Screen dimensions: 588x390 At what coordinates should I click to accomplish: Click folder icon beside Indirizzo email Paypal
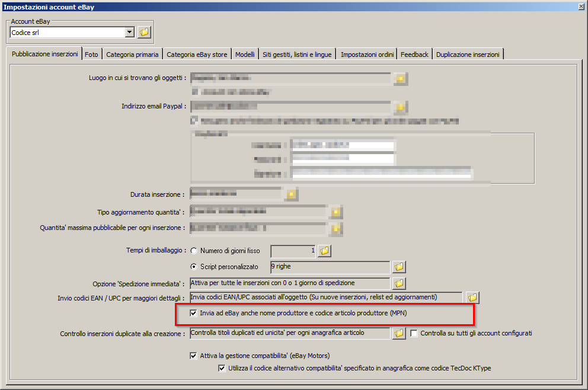[401, 107]
